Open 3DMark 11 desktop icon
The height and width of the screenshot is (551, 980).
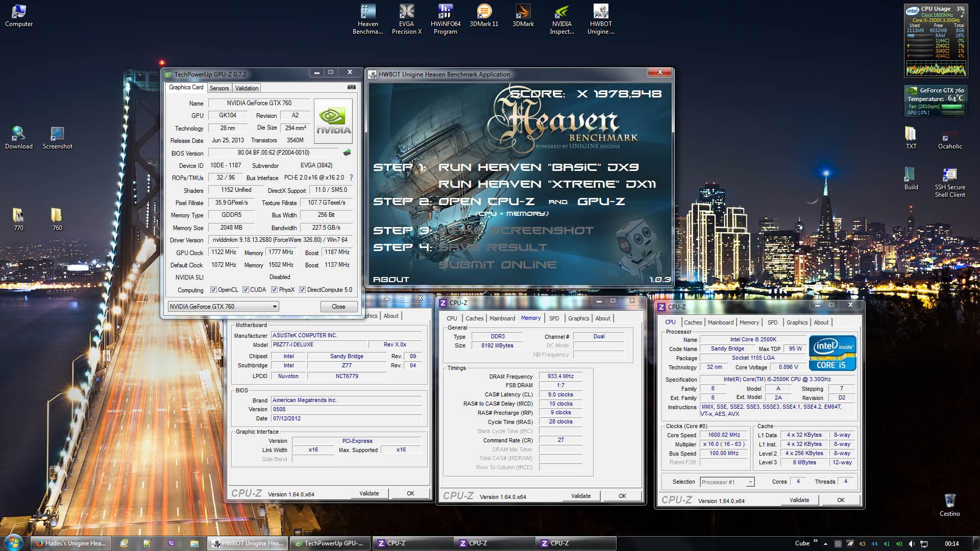pos(484,16)
